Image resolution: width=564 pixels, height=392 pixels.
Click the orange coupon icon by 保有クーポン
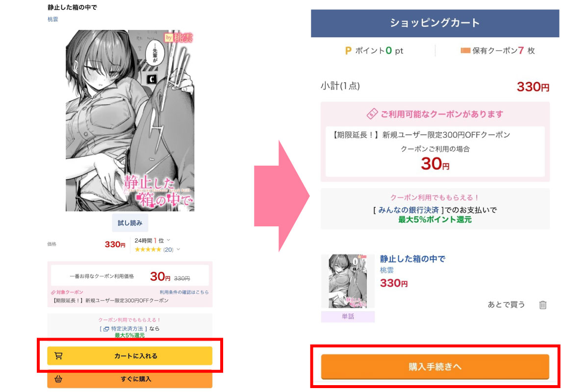click(x=465, y=50)
